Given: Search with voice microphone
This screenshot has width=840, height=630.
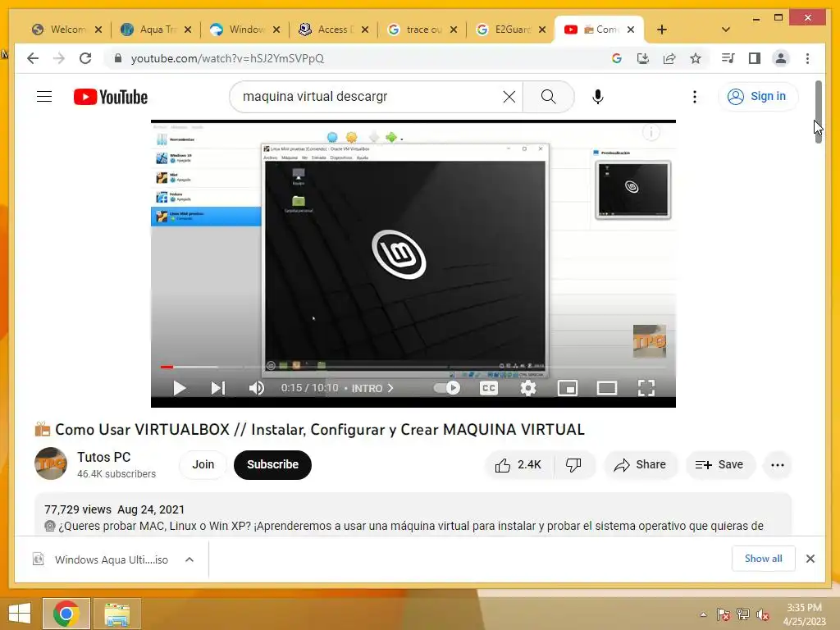Looking at the screenshot, I should pos(598,97).
